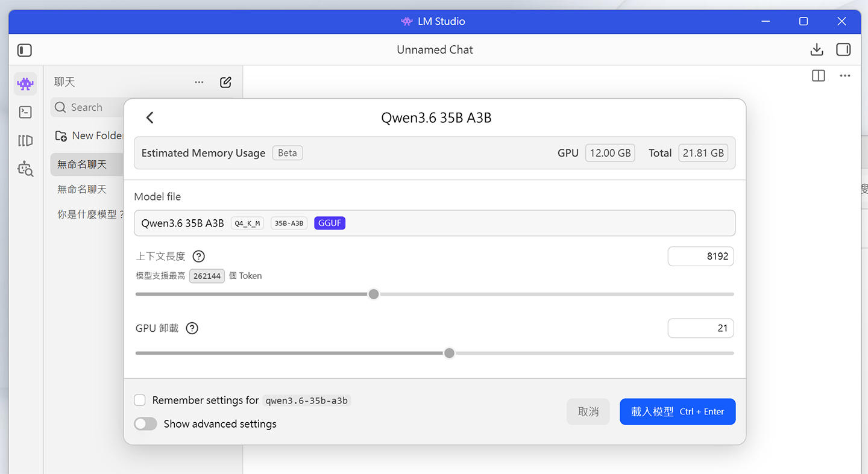
Task: Open the Chat section in the sidebar
Action: 25,84
